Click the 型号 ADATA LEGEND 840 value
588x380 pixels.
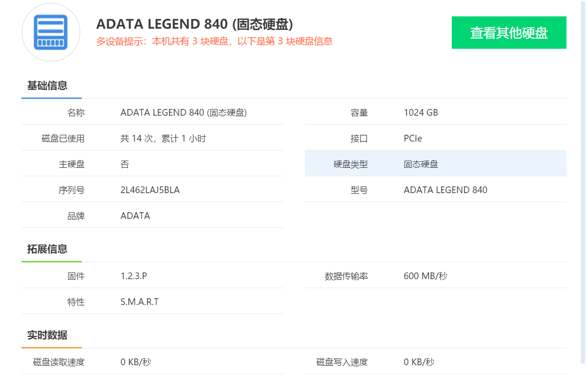(445, 190)
